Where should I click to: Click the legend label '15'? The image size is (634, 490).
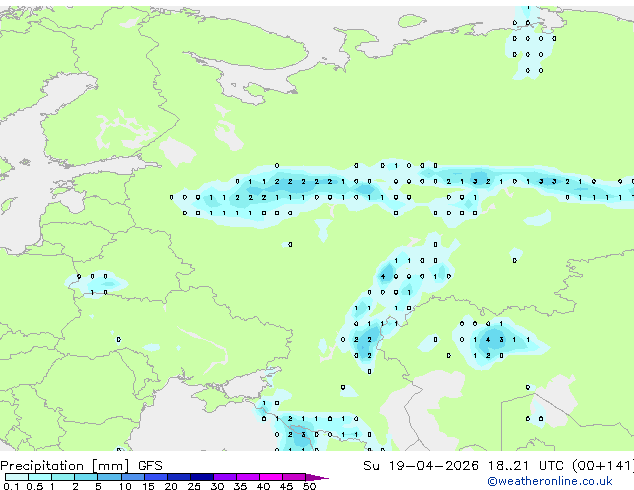tap(148, 486)
